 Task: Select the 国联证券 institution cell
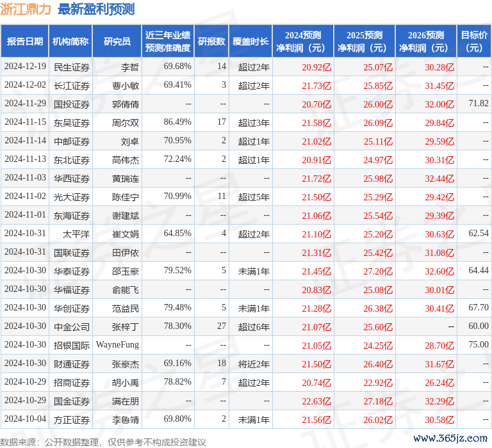pyautogui.click(x=72, y=253)
